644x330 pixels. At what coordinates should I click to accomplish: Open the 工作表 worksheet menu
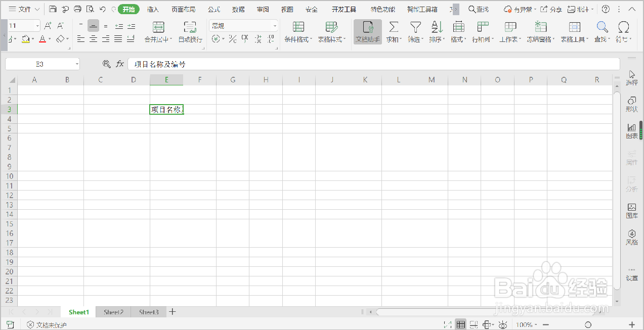pyautogui.click(x=511, y=32)
